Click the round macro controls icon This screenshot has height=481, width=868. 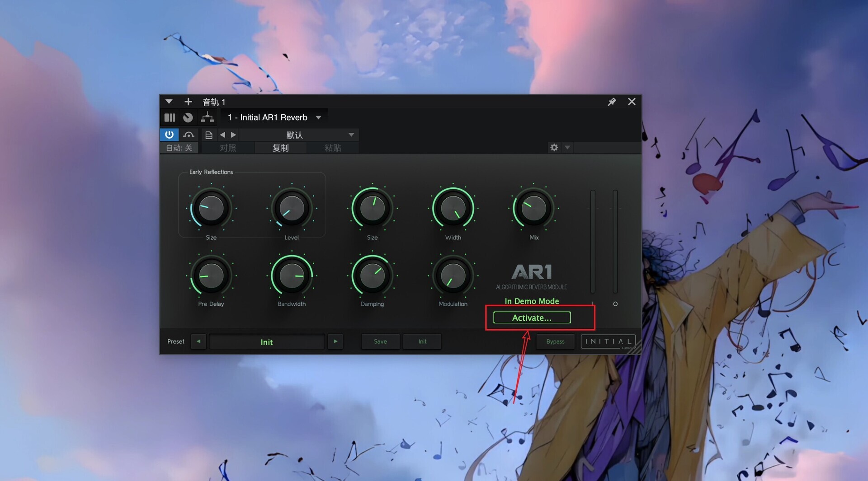pyautogui.click(x=188, y=117)
